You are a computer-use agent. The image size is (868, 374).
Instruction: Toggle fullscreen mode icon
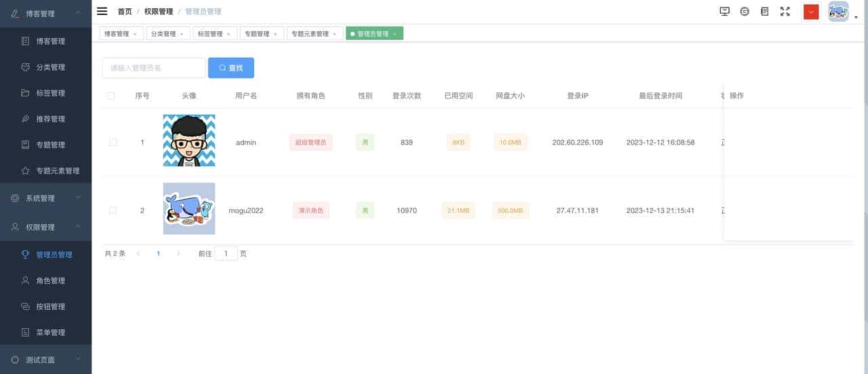pyautogui.click(x=785, y=11)
